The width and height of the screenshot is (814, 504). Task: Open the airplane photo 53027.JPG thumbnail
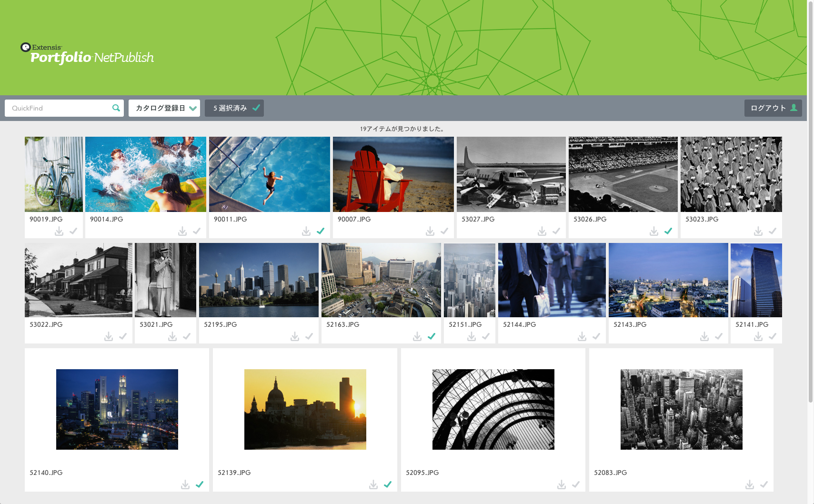(x=511, y=174)
